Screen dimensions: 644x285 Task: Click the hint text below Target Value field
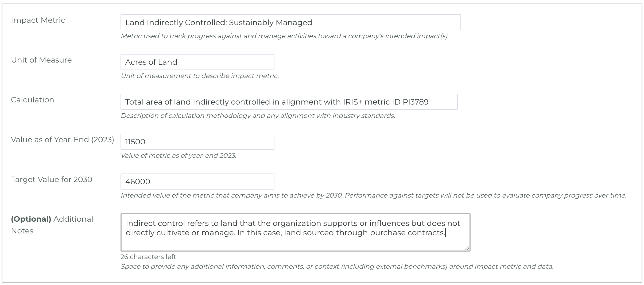pos(373,195)
